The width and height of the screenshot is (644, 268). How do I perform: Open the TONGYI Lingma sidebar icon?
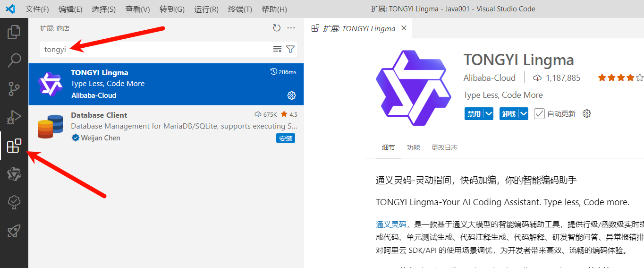point(14,174)
